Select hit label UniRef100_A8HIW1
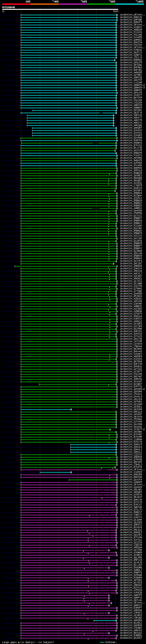 pos(131,125)
